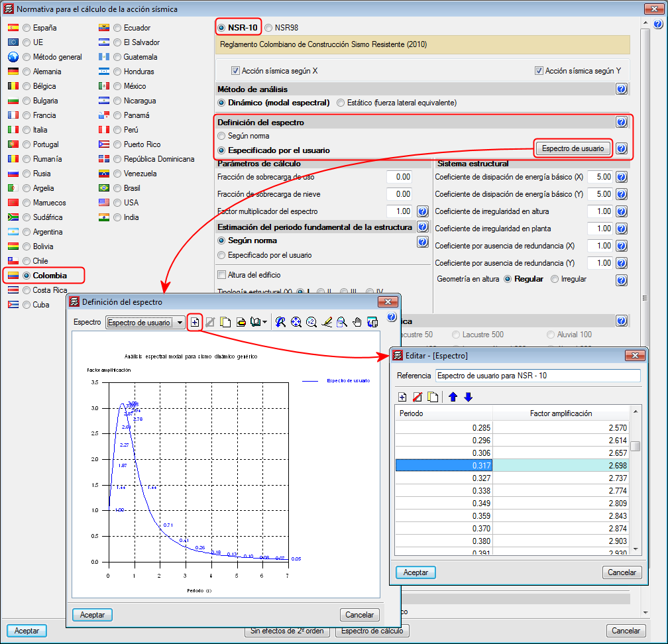This screenshot has width=668, height=644.
Task: Open help next to Espectro de usuario button
Action: (622, 148)
